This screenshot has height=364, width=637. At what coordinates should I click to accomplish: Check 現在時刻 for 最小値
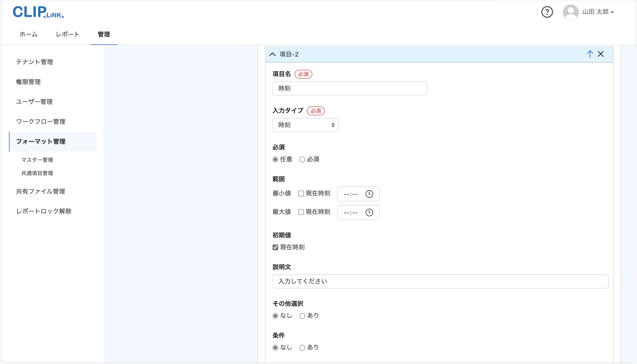point(301,193)
